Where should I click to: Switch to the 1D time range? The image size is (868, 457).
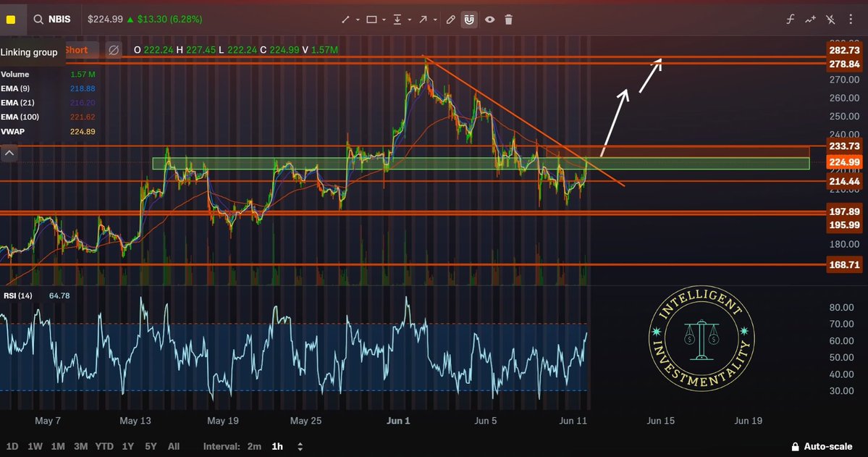coord(12,446)
